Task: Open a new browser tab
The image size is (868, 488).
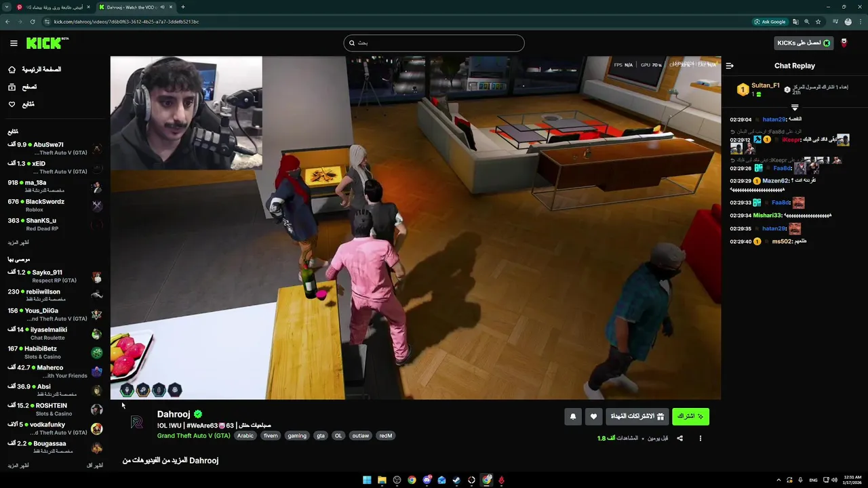Action: 182,7
